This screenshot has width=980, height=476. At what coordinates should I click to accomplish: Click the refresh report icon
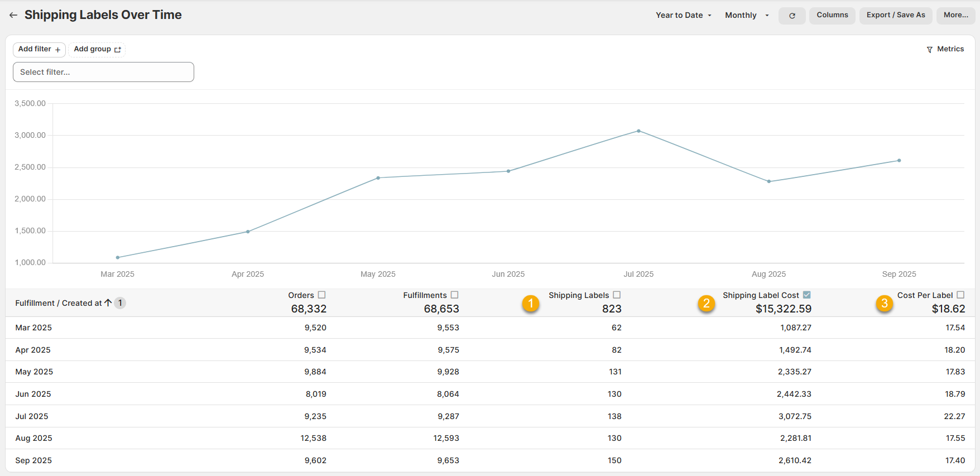pos(791,16)
